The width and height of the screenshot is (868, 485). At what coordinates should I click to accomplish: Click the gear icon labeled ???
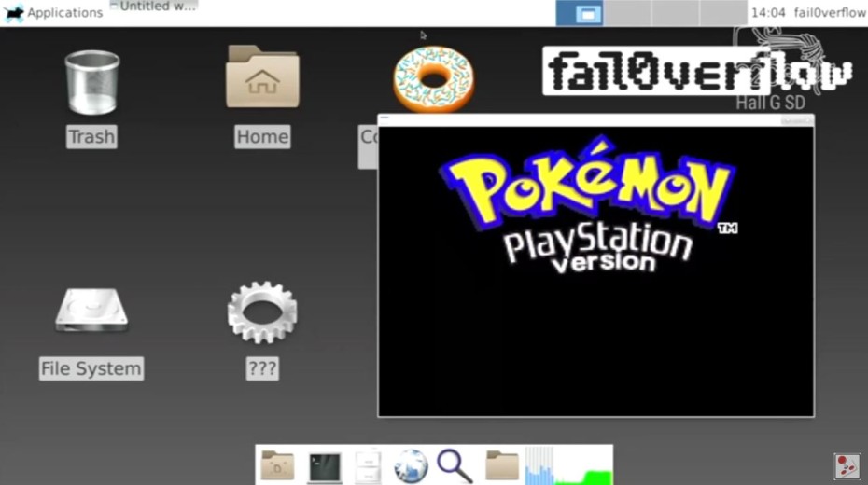pos(262,313)
